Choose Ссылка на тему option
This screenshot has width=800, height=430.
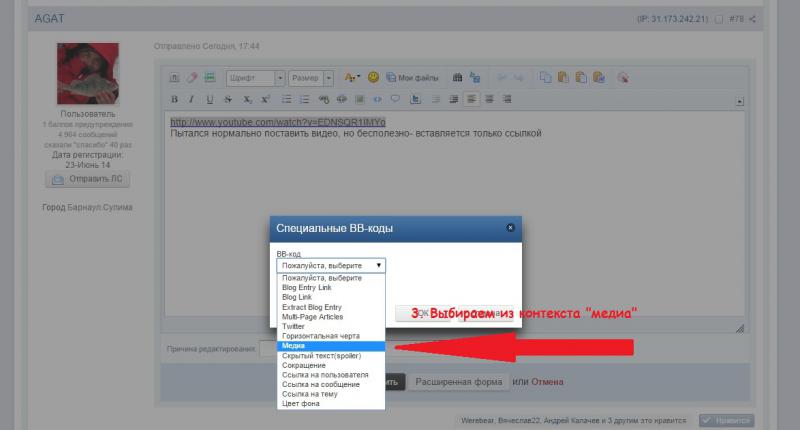tap(331, 394)
